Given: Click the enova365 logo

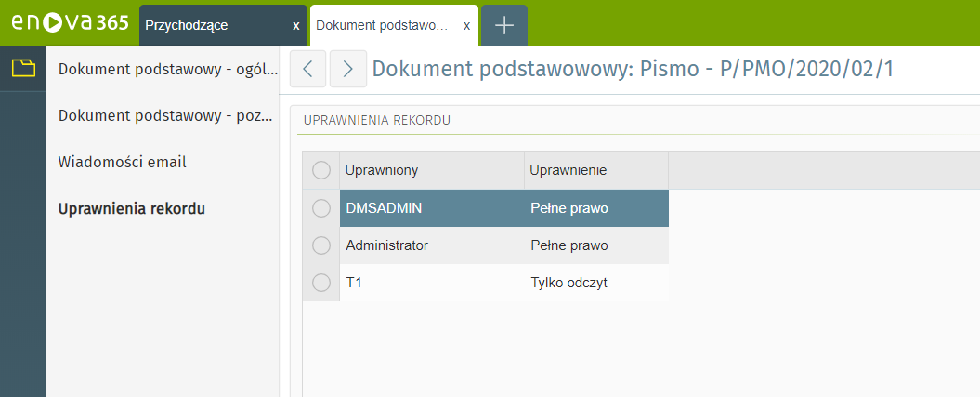Looking at the screenshot, I should (x=70, y=22).
